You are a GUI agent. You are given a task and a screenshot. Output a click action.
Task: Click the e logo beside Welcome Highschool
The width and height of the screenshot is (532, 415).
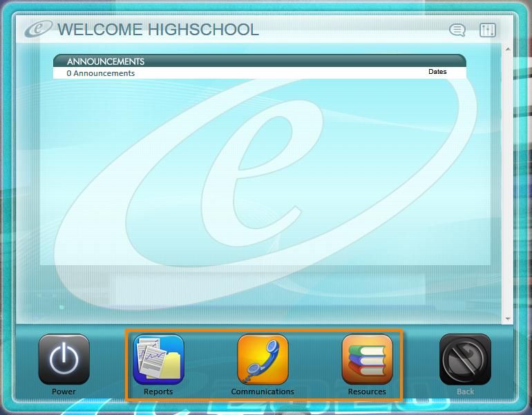tap(38, 29)
